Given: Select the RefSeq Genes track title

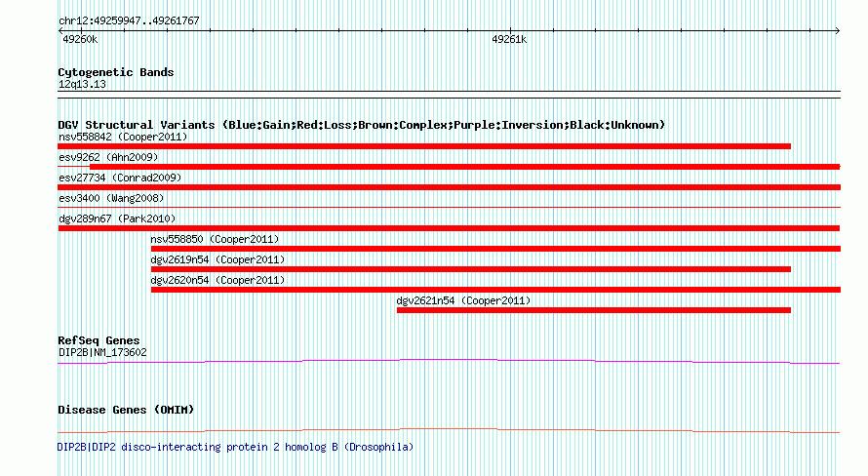Looking at the screenshot, I should point(99,341).
